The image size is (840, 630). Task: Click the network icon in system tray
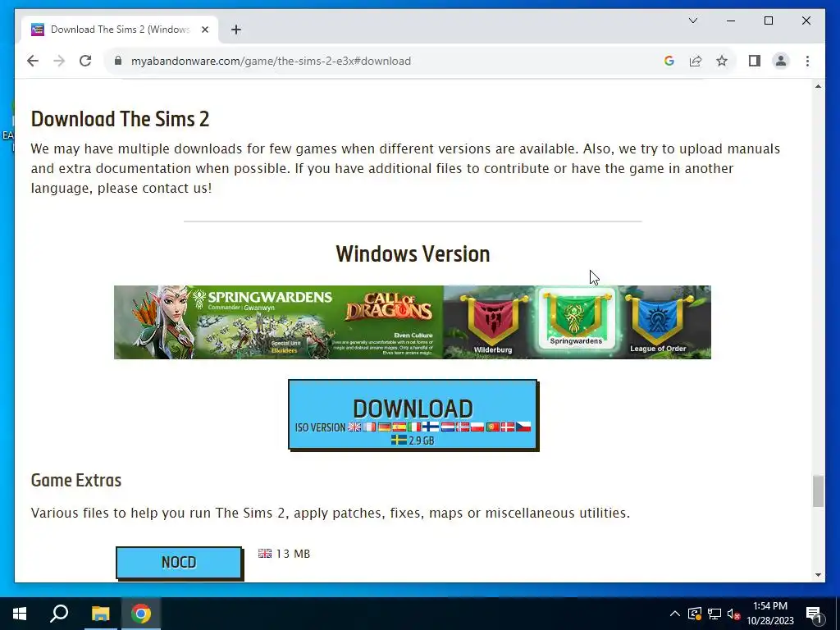coord(714,614)
